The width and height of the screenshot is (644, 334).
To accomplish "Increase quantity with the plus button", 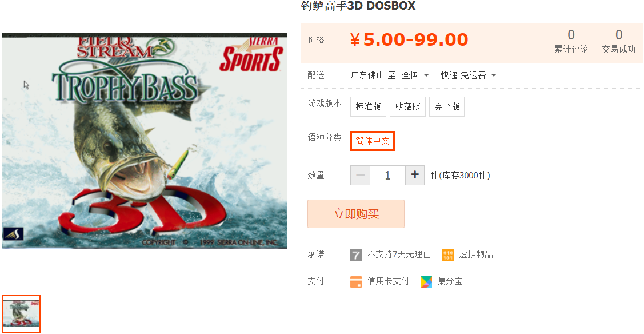I will click(415, 176).
